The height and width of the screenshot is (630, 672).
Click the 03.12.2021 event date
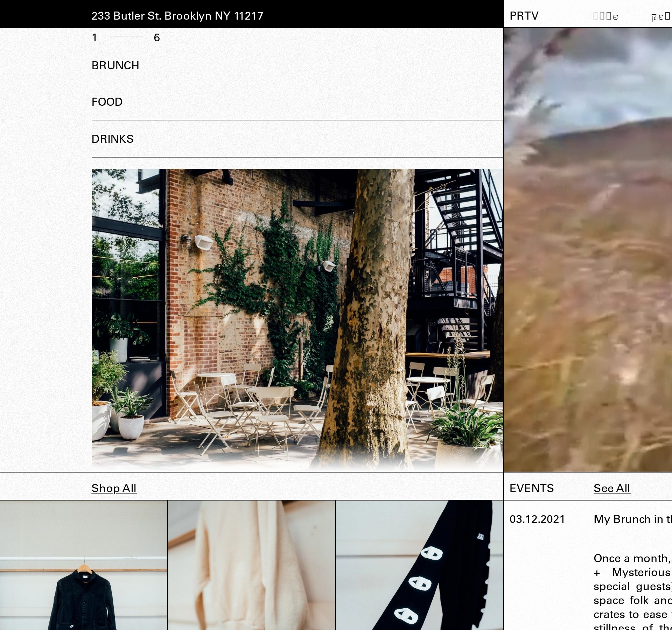pyautogui.click(x=537, y=519)
